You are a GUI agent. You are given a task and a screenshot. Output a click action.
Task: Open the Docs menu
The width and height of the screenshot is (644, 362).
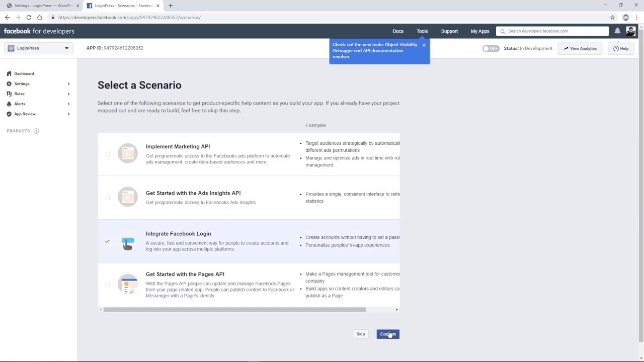(398, 31)
